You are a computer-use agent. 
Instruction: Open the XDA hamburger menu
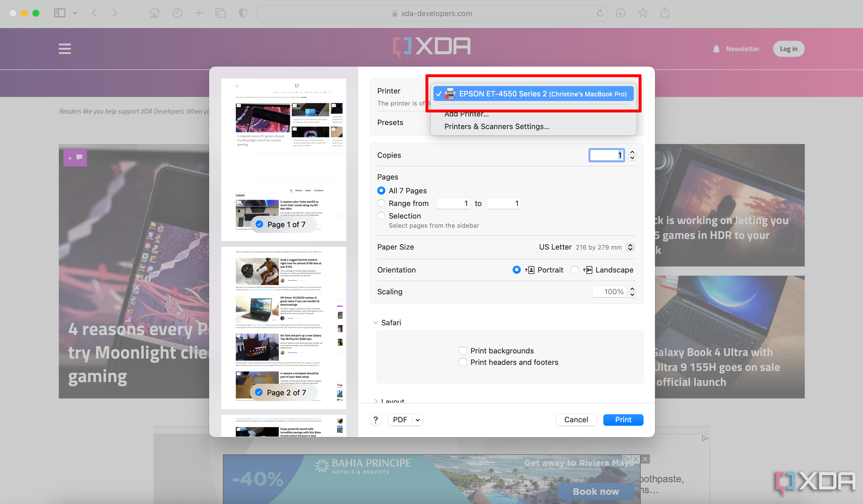point(65,48)
